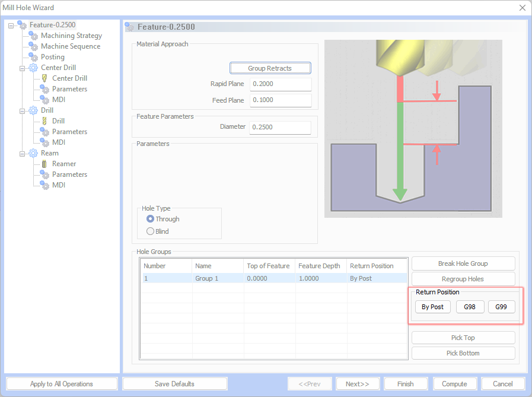Click the Ream operation gear icon

pos(33,153)
